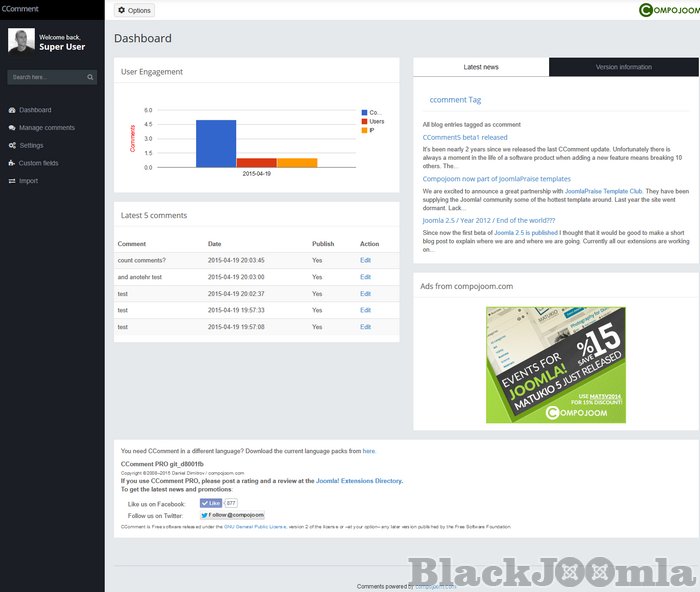The width and height of the screenshot is (700, 592).
Task: Switch to the Version information tab
Action: coord(623,67)
